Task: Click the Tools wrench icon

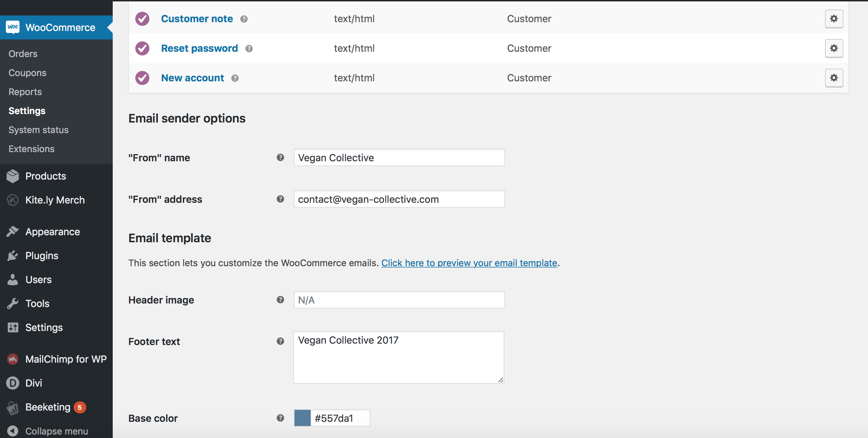Action: click(13, 304)
